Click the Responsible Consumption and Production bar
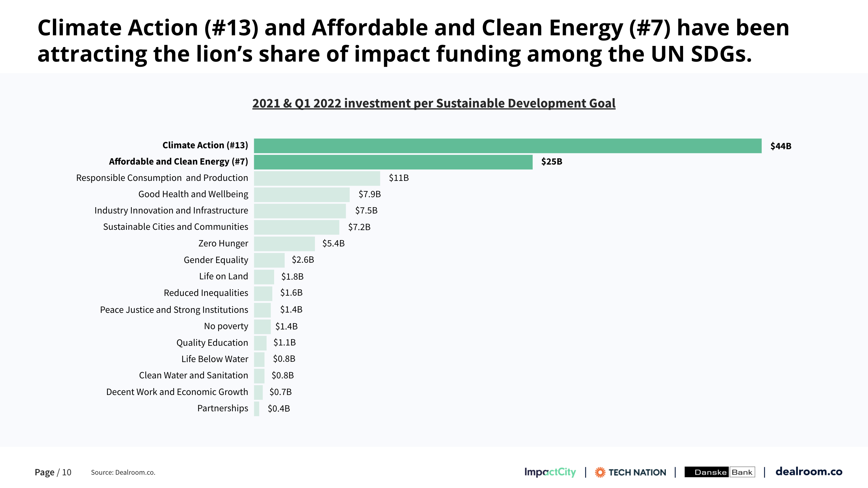 317,178
